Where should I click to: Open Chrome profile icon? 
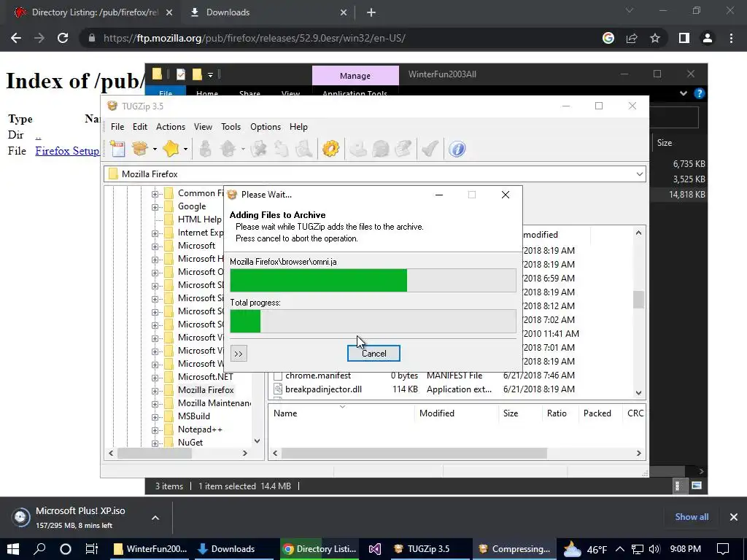coord(708,38)
